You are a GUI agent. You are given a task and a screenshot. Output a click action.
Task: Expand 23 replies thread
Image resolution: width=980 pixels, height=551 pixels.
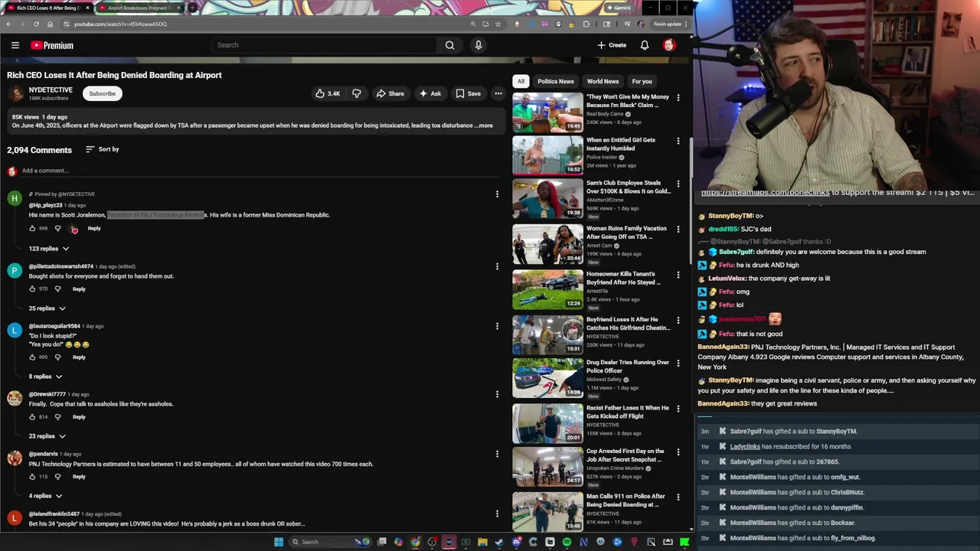coord(47,436)
